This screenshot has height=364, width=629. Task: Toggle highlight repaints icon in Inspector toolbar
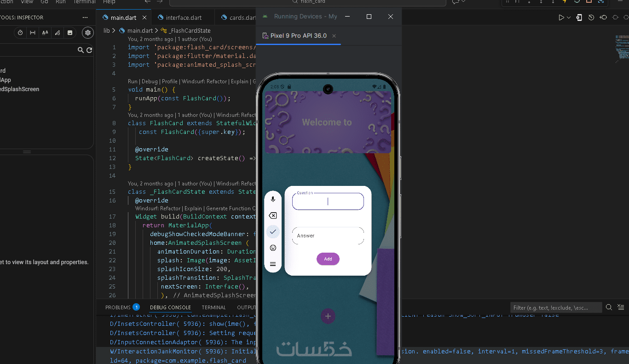tap(58, 33)
